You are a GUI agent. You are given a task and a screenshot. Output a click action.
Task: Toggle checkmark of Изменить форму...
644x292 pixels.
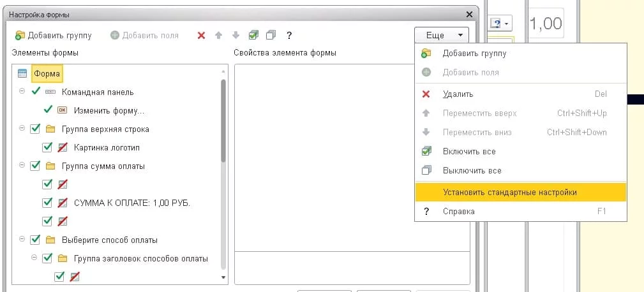(x=48, y=110)
